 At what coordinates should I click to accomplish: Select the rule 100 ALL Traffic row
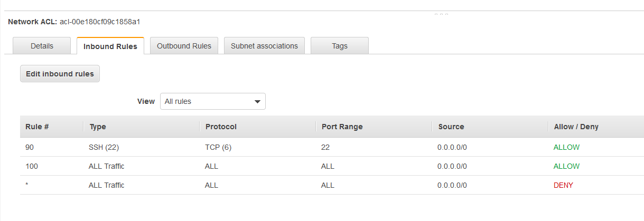click(332, 166)
